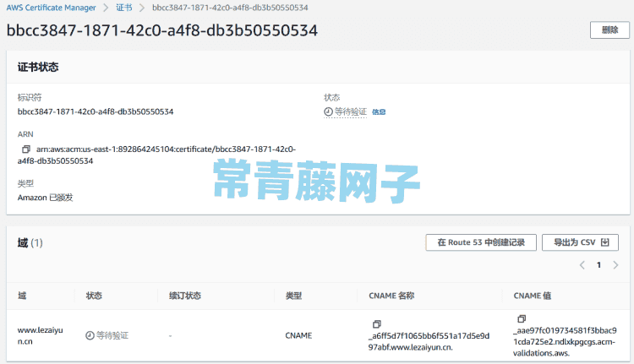The height and width of the screenshot is (364, 634).
Task: Click the certificate ID in breadcrumb
Action: point(230,8)
